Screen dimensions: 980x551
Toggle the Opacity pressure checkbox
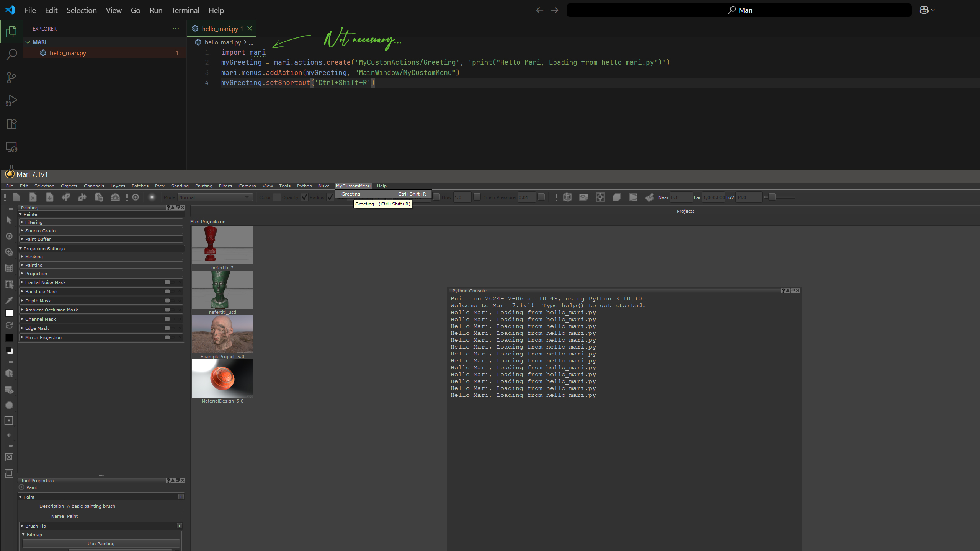pos(304,197)
